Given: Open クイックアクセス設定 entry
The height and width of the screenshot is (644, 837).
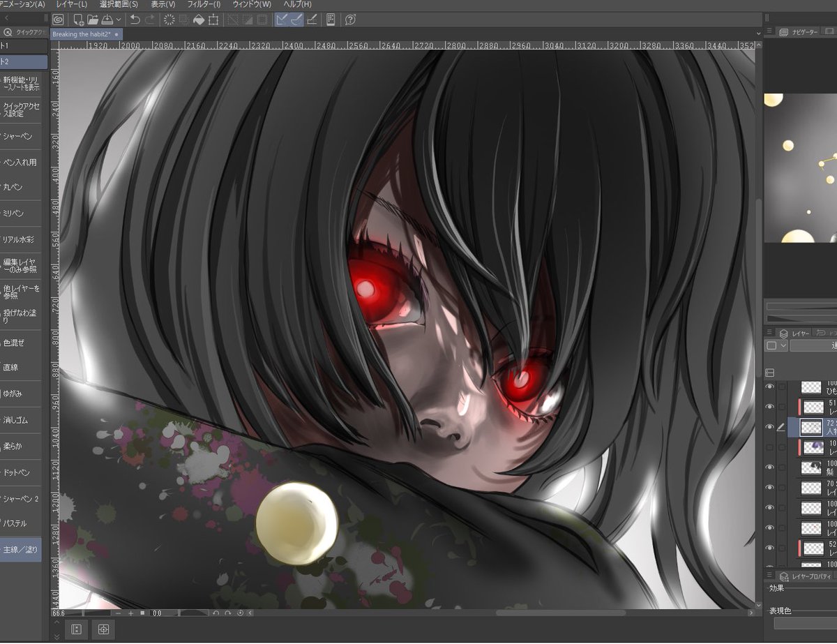Looking at the screenshot, I should coord(20,110).
